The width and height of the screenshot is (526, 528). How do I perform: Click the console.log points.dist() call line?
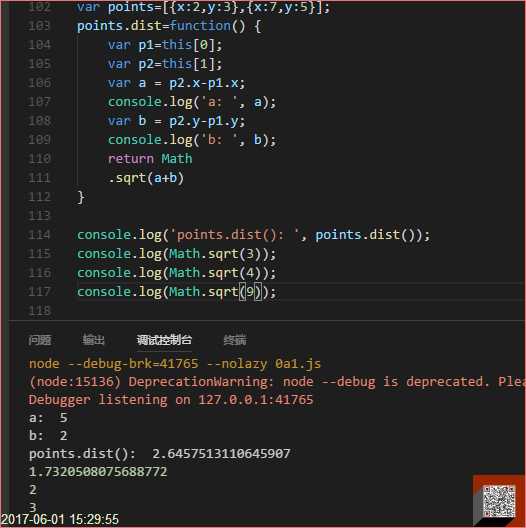[x=254, y=235]
